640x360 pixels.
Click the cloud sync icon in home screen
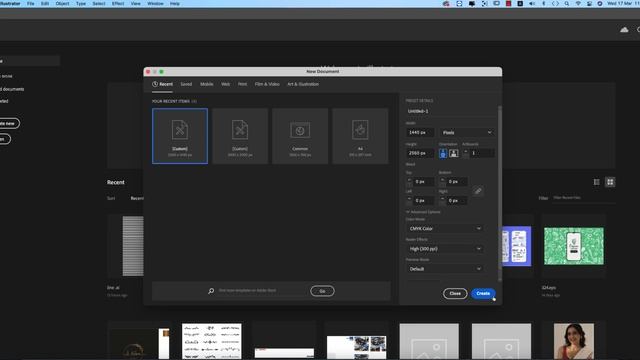(x=624, y=29)
